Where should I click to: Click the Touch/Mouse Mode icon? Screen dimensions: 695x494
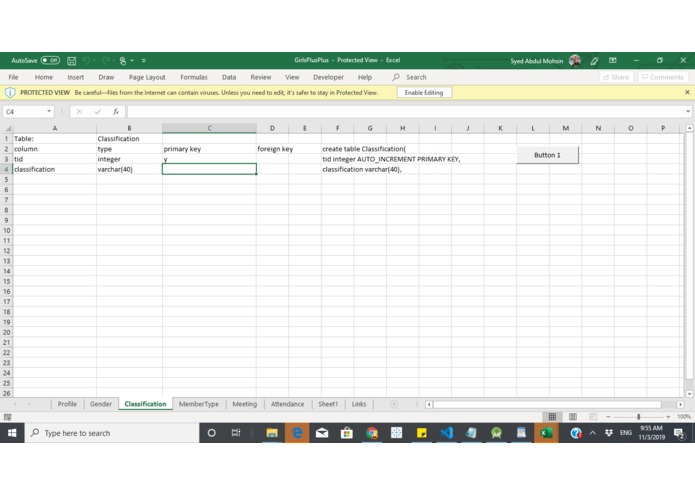tap(123, 61)
